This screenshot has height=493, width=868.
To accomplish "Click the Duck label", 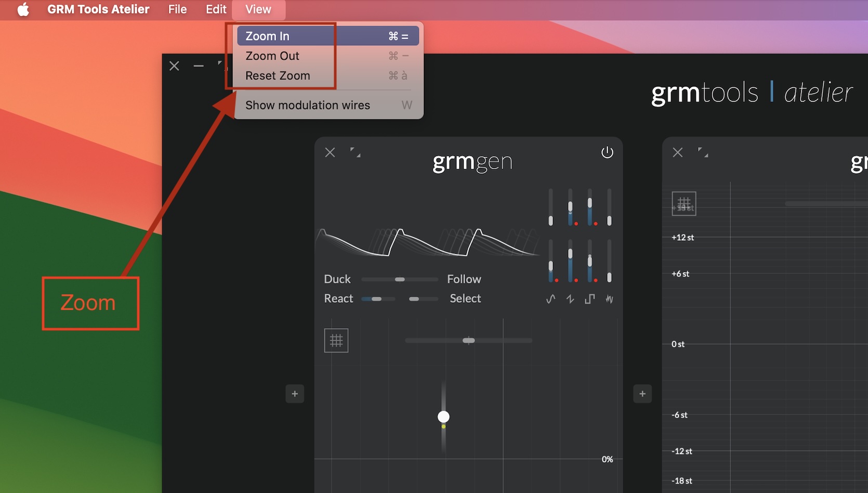I will (x=337, y=279).
